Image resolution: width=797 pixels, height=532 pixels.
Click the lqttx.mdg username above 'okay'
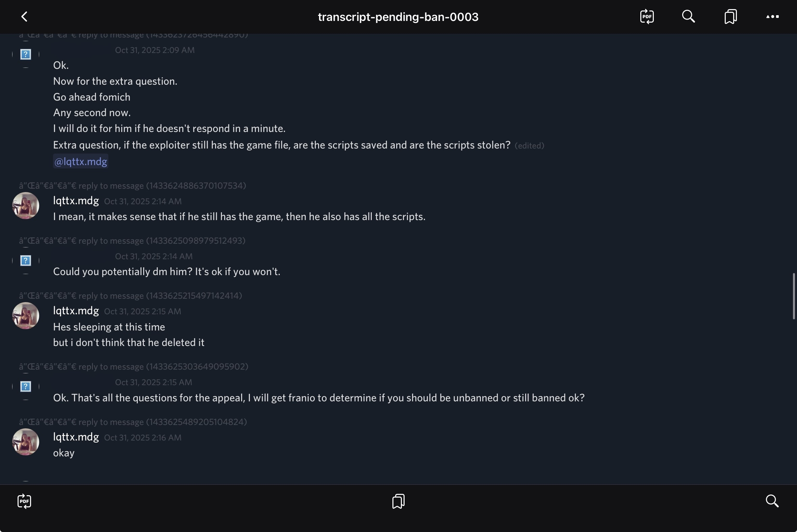[76, 437]
